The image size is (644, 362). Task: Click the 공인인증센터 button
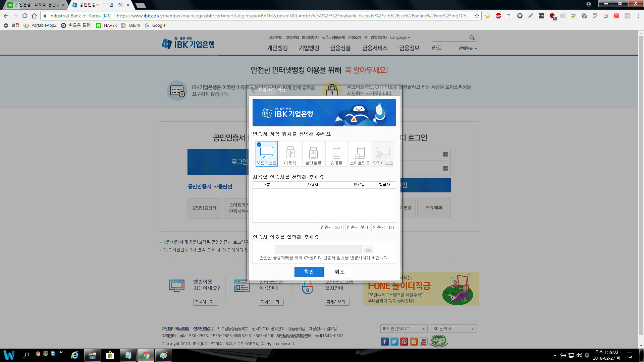click(x=204, y=208)
